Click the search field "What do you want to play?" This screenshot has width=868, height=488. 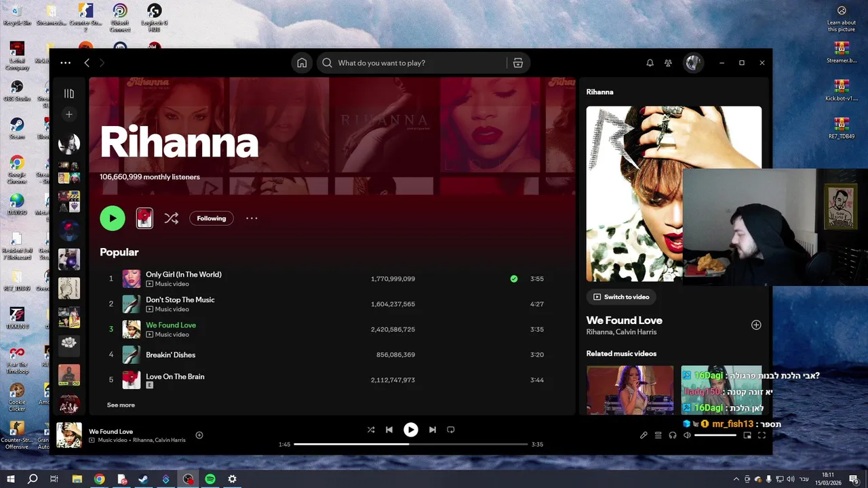[420, 63]
